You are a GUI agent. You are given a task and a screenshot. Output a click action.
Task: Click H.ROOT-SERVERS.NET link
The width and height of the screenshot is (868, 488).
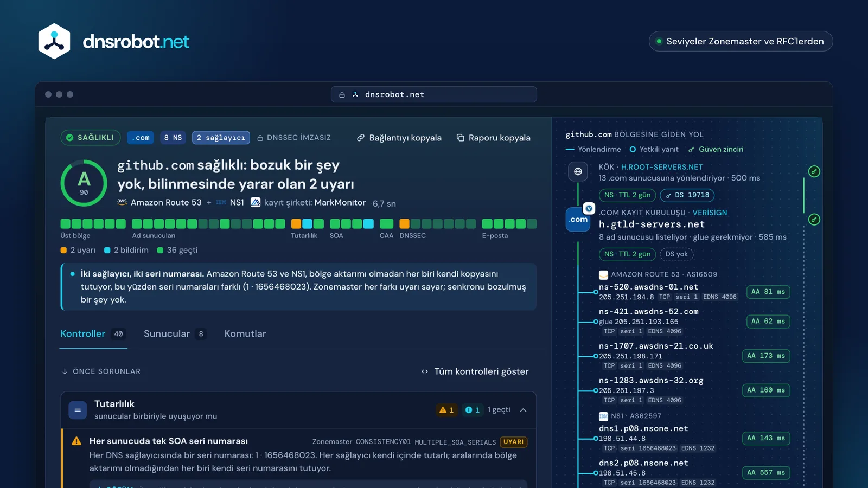662,167
